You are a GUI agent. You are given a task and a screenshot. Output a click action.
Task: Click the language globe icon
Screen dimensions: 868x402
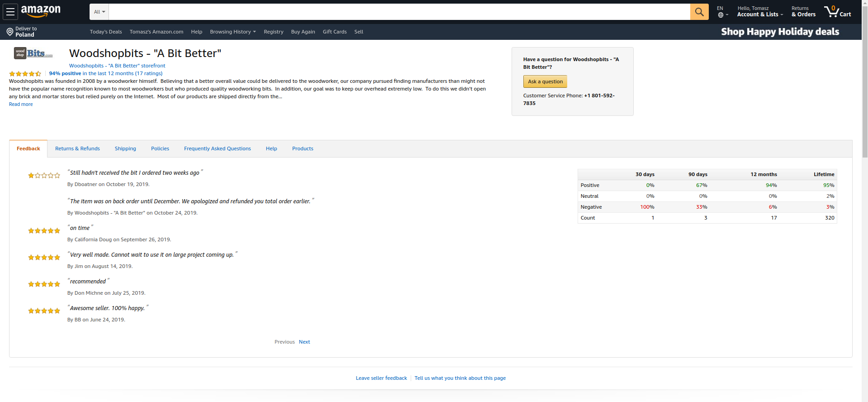[x=721, y=15]
